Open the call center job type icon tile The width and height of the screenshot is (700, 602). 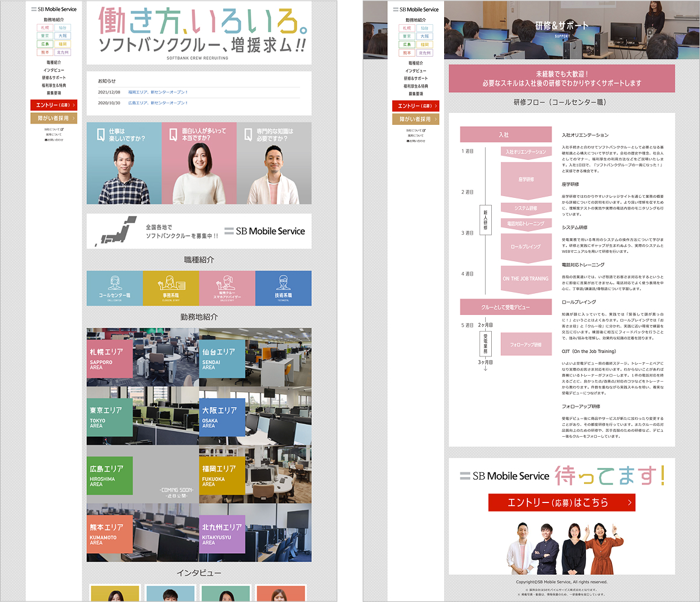(x=115, y=288)
